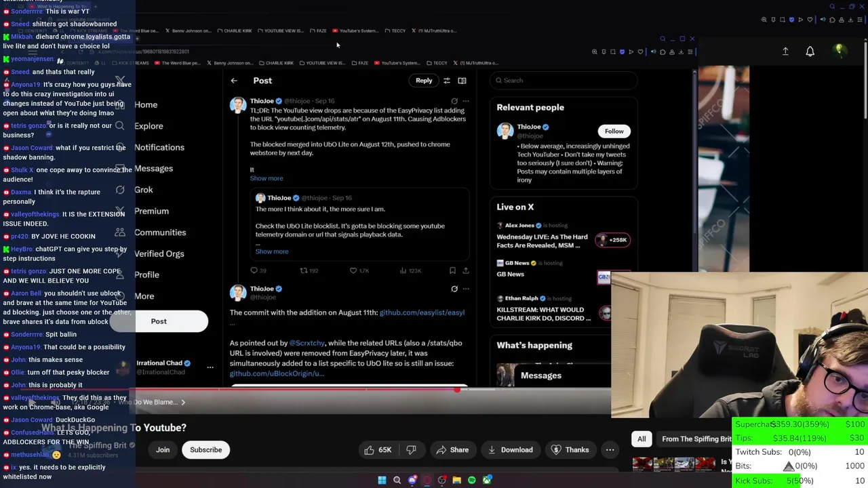Dislike the YouTube video
Image resolution: width=868 pixels, height=488 pixels.
point(411,450)
